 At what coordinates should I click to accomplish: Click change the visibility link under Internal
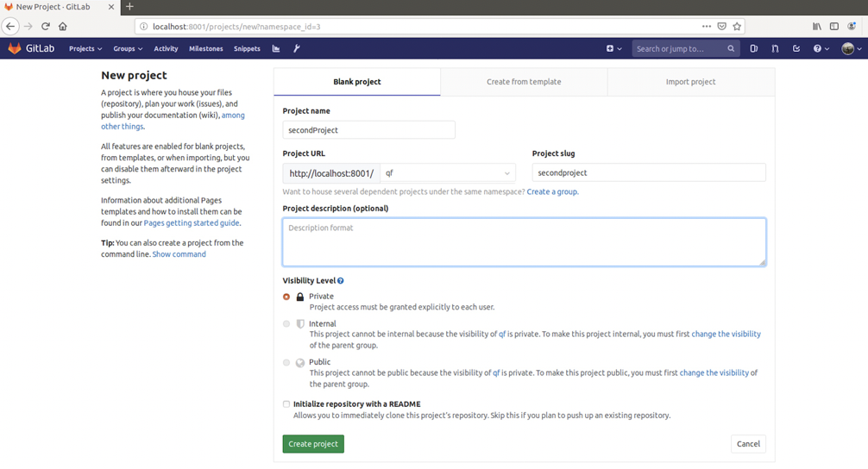coord(726,334)
